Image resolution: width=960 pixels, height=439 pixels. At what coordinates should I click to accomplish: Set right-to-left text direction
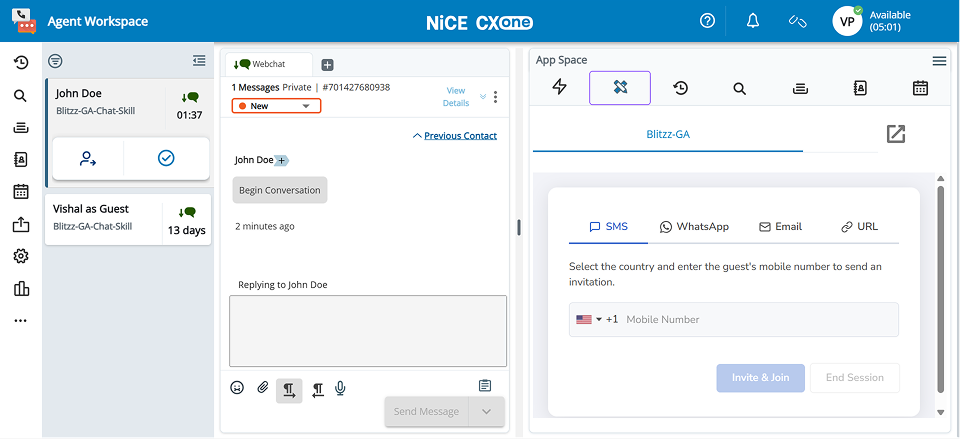click(x=317, y=390)
